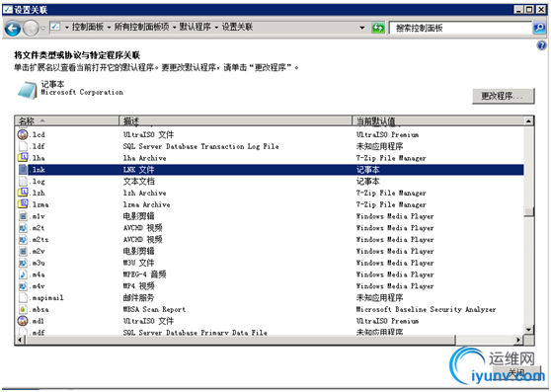Click the "SQL Server Database Transaction Log File" description

[x=201, y=146]
